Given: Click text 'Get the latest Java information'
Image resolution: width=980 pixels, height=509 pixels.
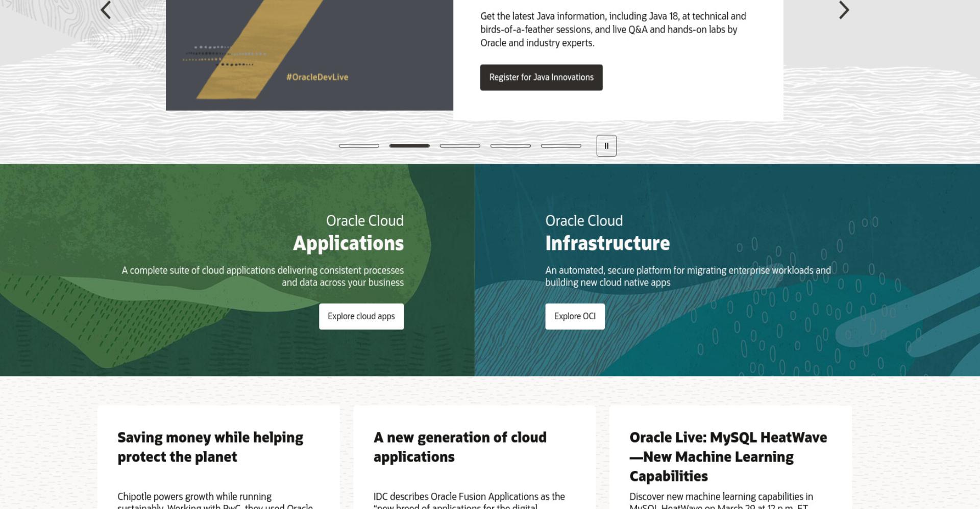Looking at the screenshot, I should tap(543, 16).
